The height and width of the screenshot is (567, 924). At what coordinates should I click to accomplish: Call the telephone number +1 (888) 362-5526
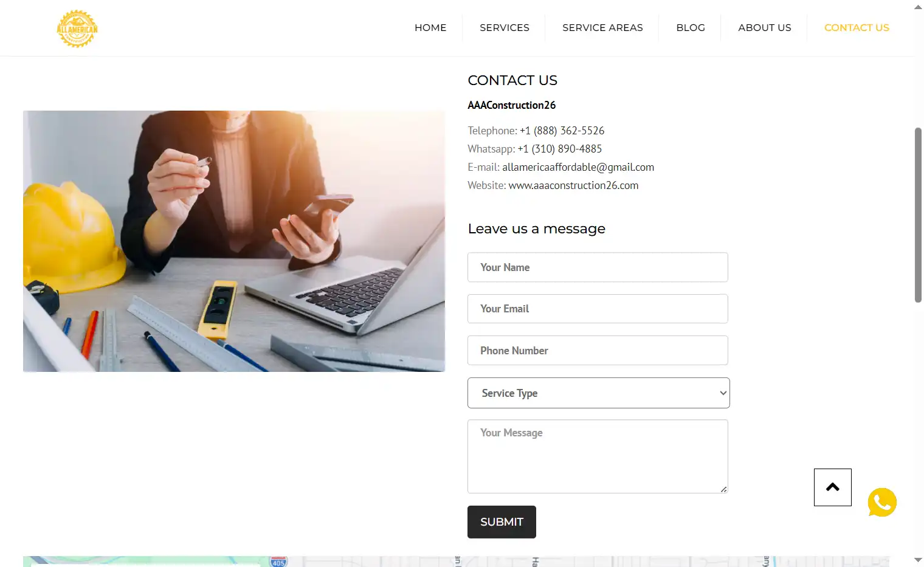[562, 131]
